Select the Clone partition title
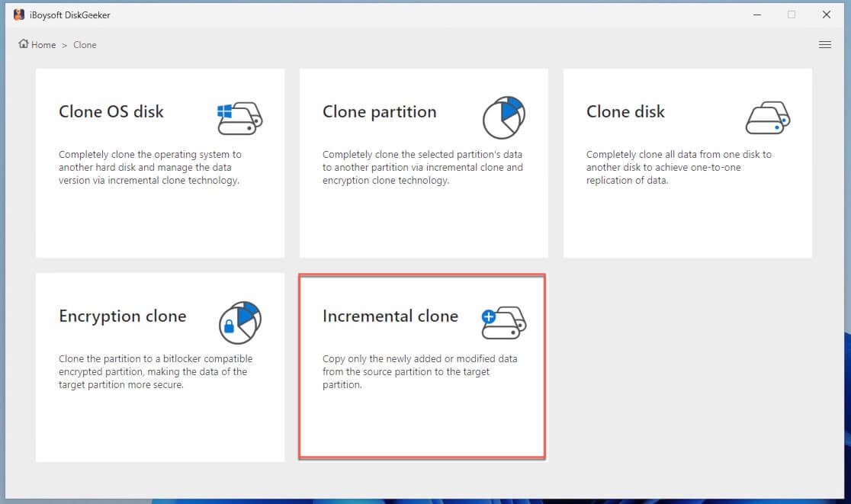This screenshot has width=851, height=504. [x=380, y=112]
